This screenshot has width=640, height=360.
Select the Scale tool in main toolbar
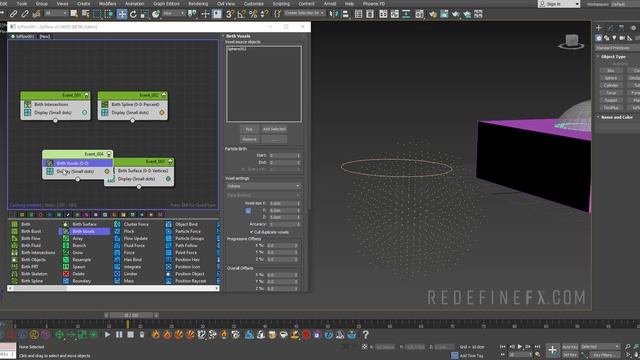tap(144, 14)
